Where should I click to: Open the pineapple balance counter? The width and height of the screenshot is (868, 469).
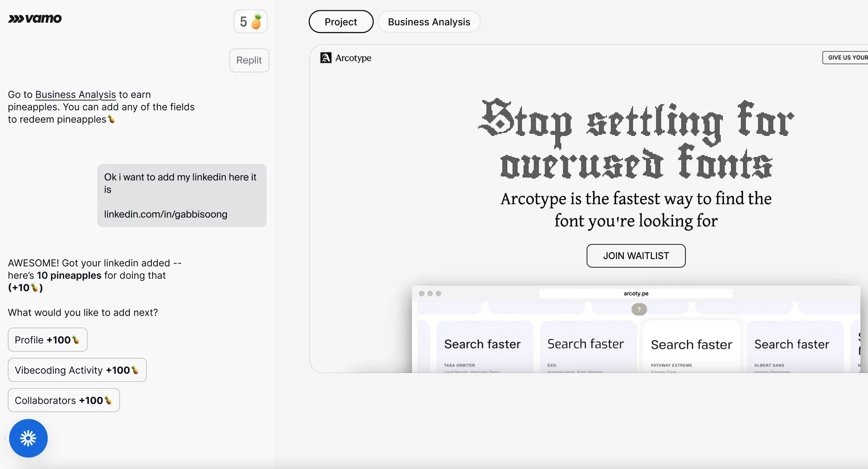coord(250,22)
